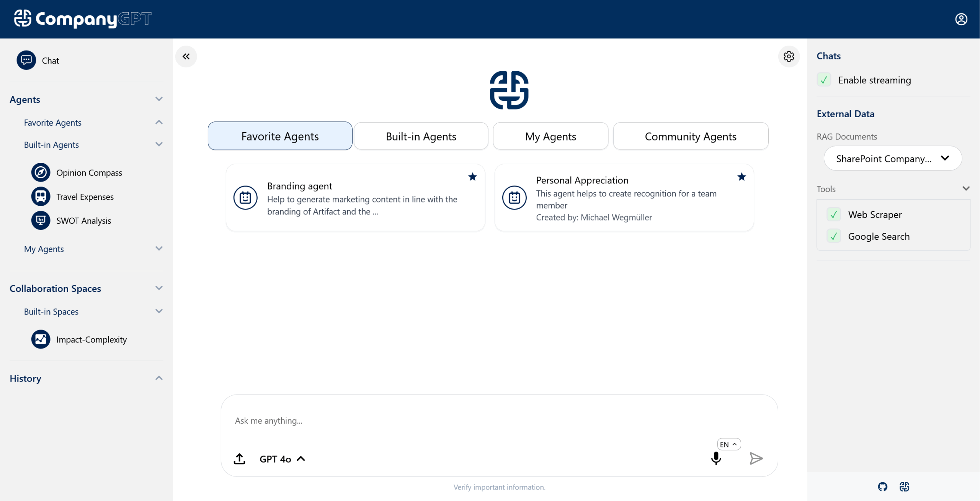Uncheck the Google Search tool
Screen dimensions: 980x501
(x=834, y=236)
